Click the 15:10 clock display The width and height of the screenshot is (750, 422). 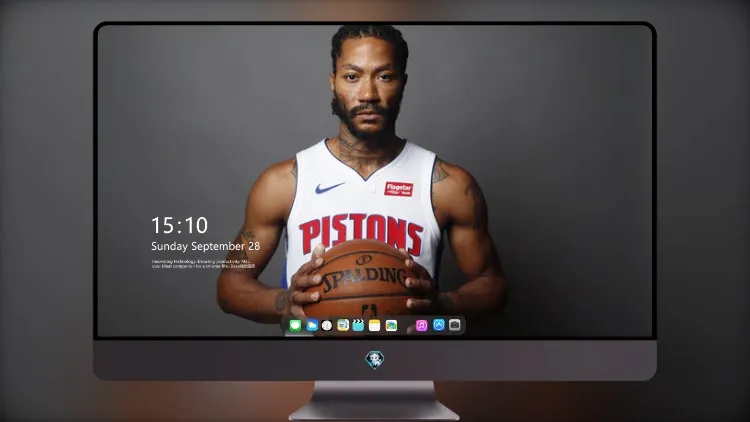(179, 225)
